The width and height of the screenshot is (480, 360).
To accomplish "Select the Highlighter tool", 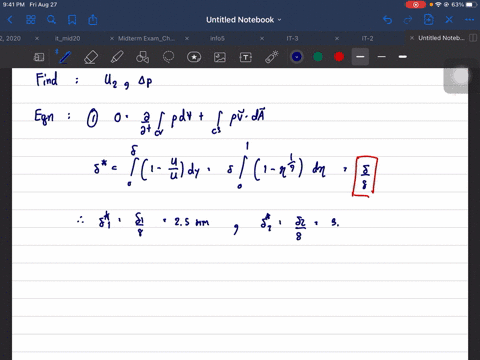I will click(117, 57).
